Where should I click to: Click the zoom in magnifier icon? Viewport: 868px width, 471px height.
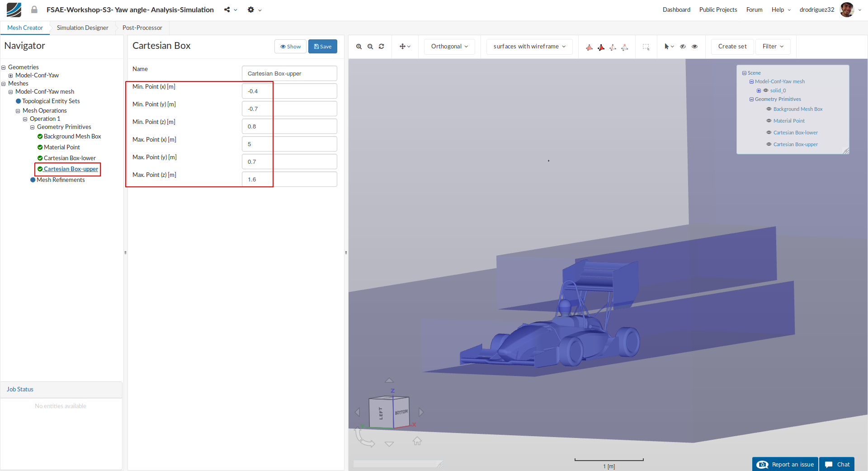(359, 47)
